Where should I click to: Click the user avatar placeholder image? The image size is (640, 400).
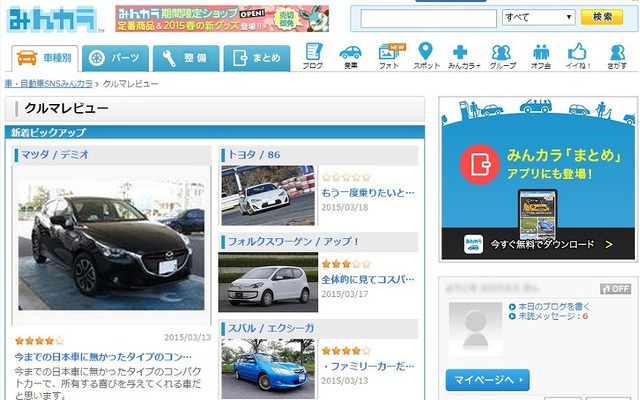476,329
